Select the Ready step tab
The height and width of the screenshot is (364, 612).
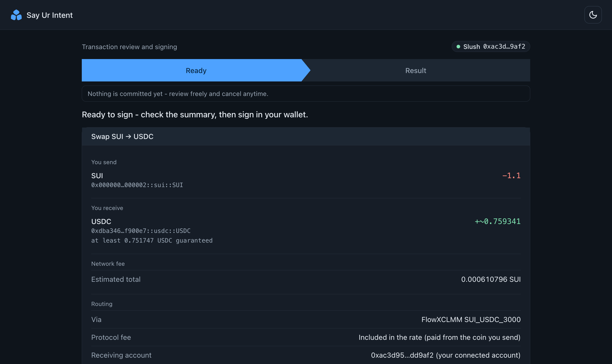click(x=196, y=70)
